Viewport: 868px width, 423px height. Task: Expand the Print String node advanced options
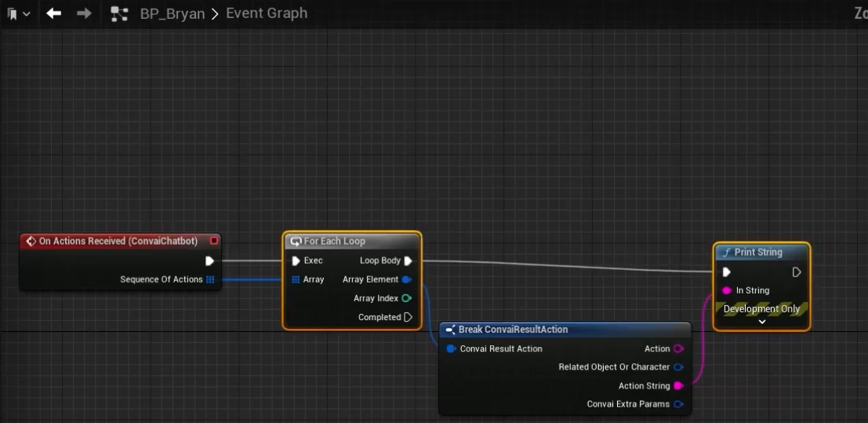click(761, 322)
